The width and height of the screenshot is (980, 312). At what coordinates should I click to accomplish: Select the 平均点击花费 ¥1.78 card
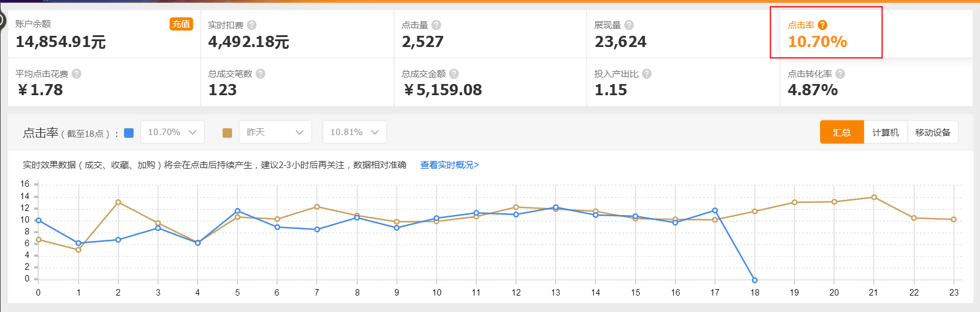click(105, 82)
